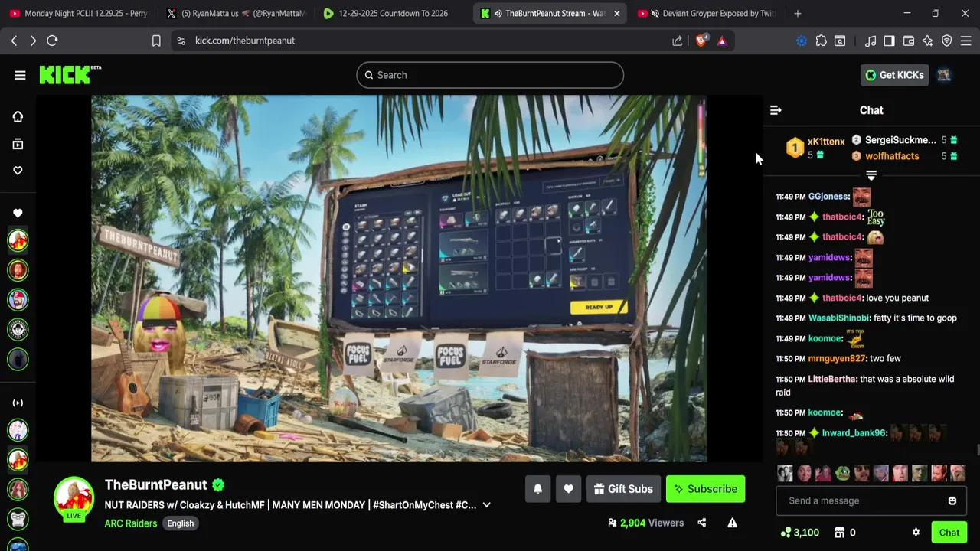Click SergeiSuckme username in leaderboard

(900, 140)
